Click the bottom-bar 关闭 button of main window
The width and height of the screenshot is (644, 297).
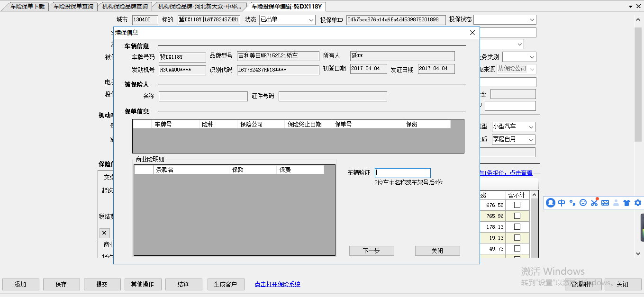click(623, 284)
